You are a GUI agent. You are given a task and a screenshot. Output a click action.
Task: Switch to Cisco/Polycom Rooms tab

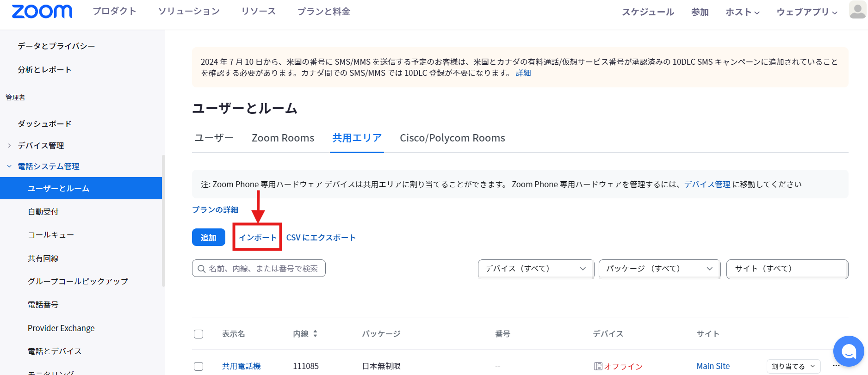[452, 138]
